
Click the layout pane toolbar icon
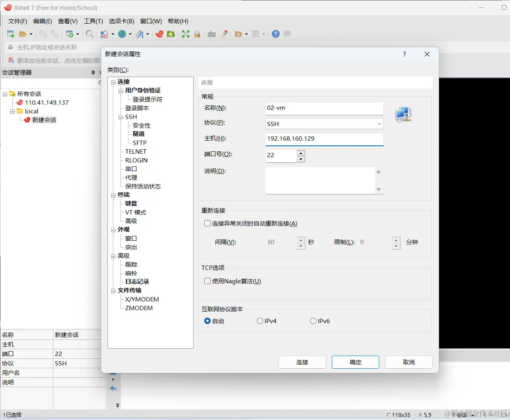(x=256, y=34)
